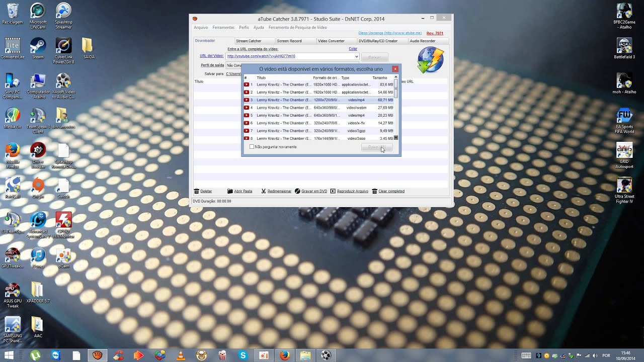Open SAIDA folder on desktop
Image resolution: width=644 pixels, height=362 pixels.
click(89, 49)
